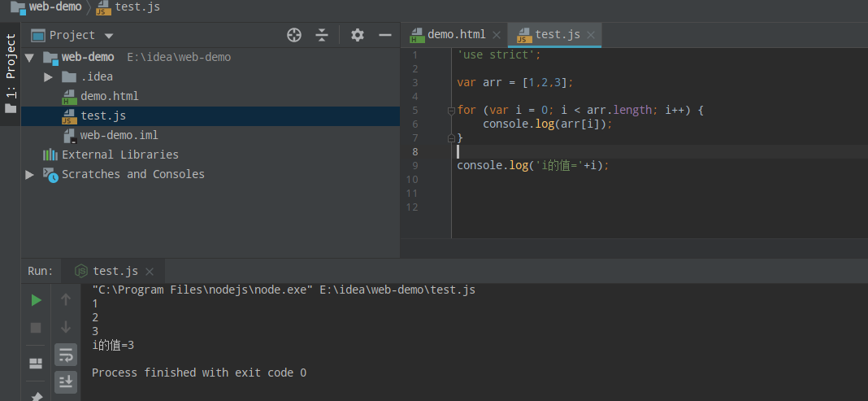Toggle Soft-Wrap in the Run console
Screen dimensions: 868x401
click(66, 355)
